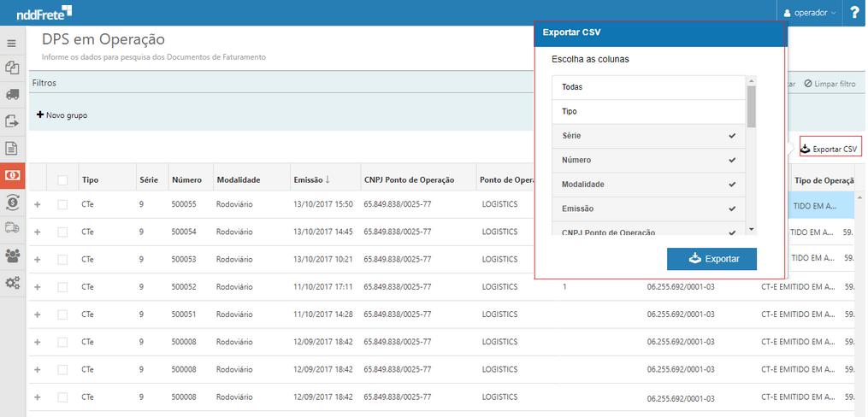Screen dimensions: 868x417
Task: Open the operador user dropdown
Action: (x=810, y=13)
